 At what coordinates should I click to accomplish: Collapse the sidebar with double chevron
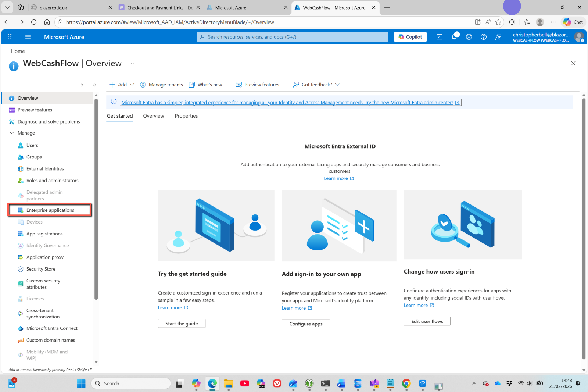click(x=94, y=85)
